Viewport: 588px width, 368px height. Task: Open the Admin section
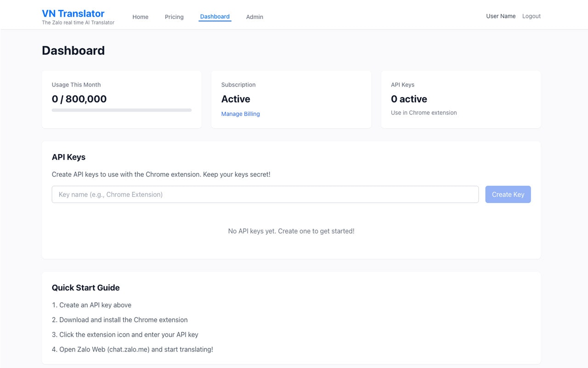point(254,17)
